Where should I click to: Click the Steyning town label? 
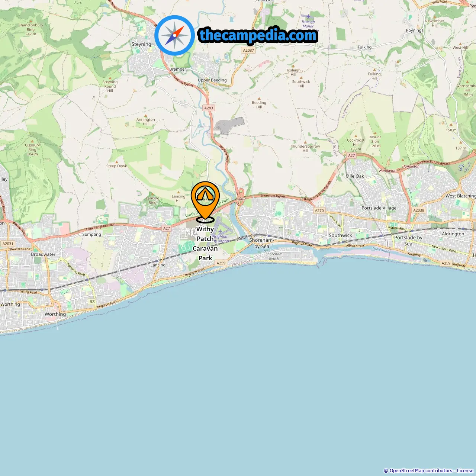pos(141,44)
